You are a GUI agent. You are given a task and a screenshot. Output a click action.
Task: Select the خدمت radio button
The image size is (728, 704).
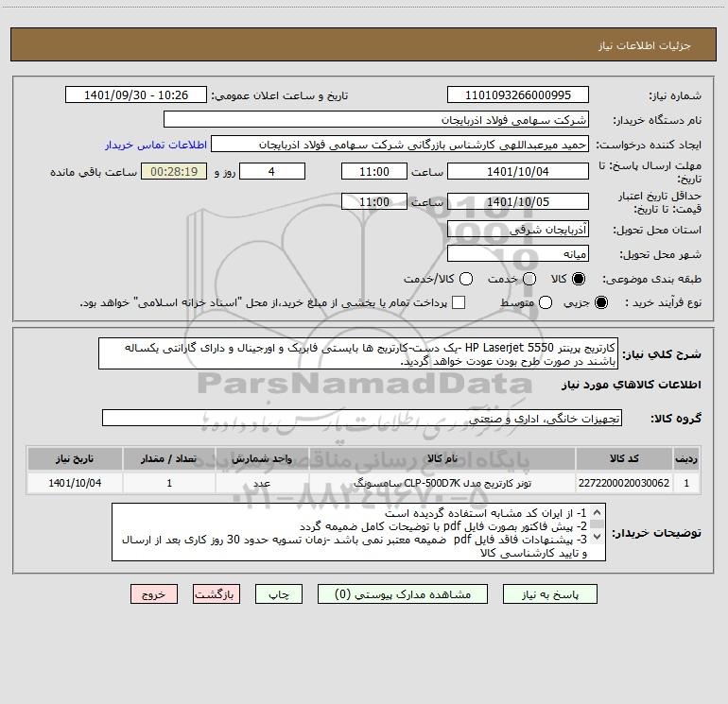point(529,279)
